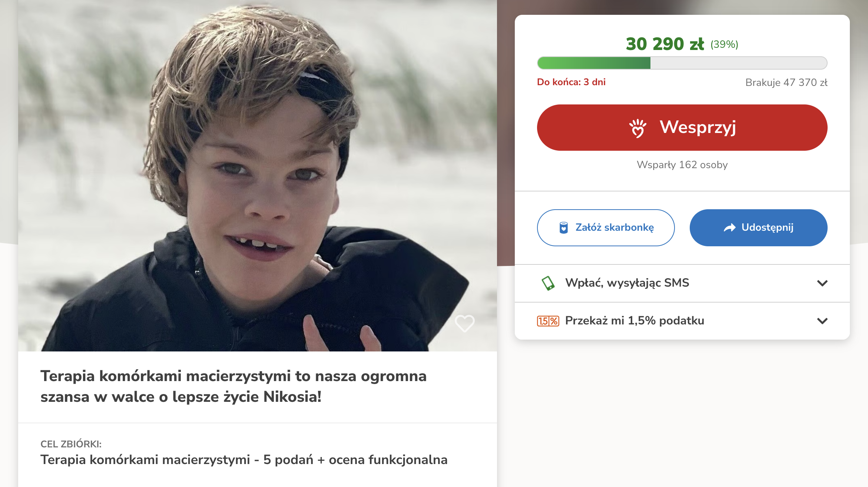Click the share arrow icon

tap(730, 228)
